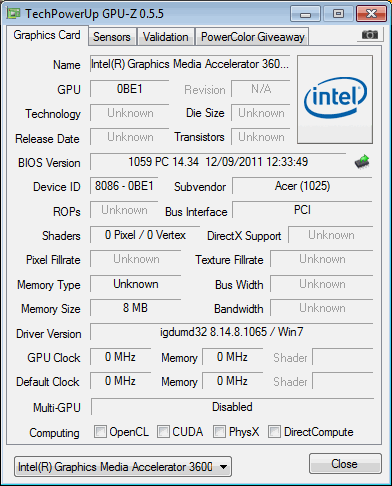Click the Memory Size value 8 MB

coord(135,308)
